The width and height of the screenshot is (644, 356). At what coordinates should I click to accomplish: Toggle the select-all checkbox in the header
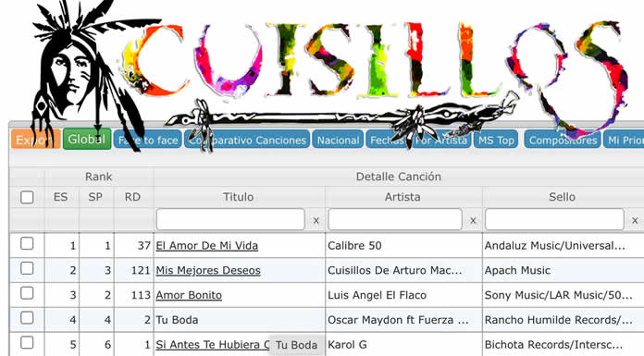pos(27,197)
